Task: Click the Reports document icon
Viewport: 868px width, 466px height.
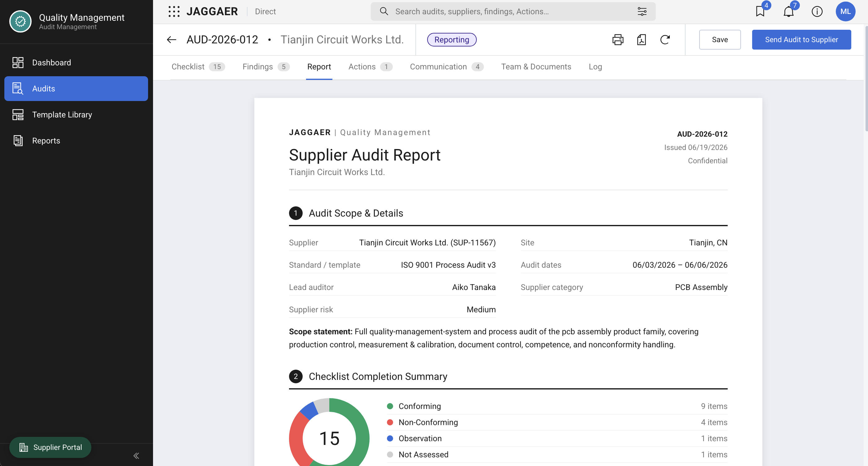Action: (18, 140)
